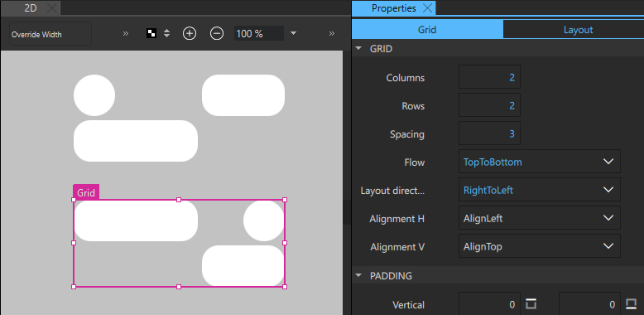The height and width of the screenshot is (315, 644).
Task: Switch to the Grid properties tab
Action: tap(427, 30)
